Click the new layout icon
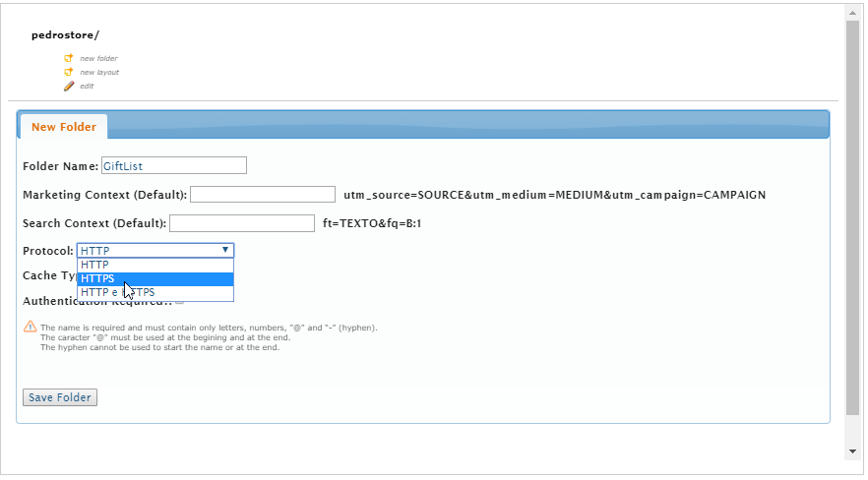The image size is (868, 480). [69, 72]
